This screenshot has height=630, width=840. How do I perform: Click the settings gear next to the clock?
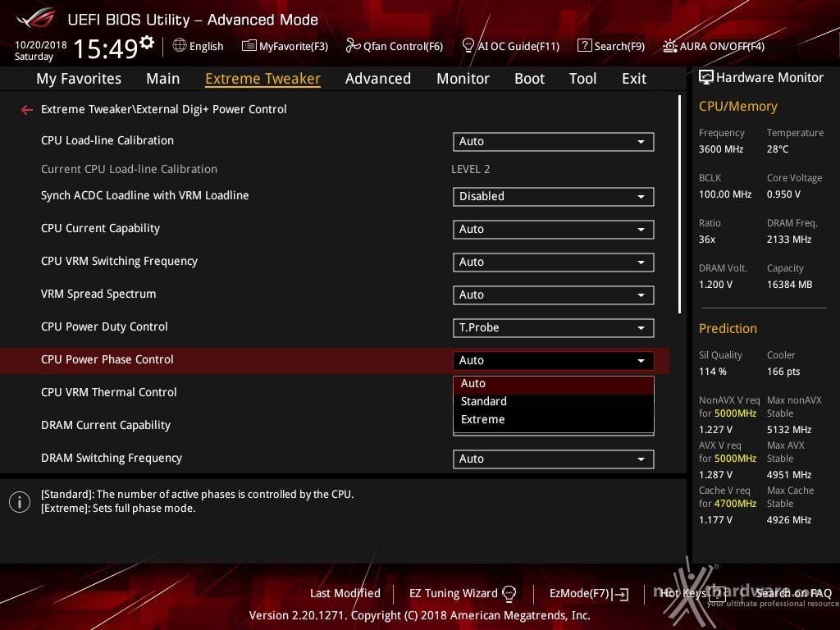click(x=147, y=43)
